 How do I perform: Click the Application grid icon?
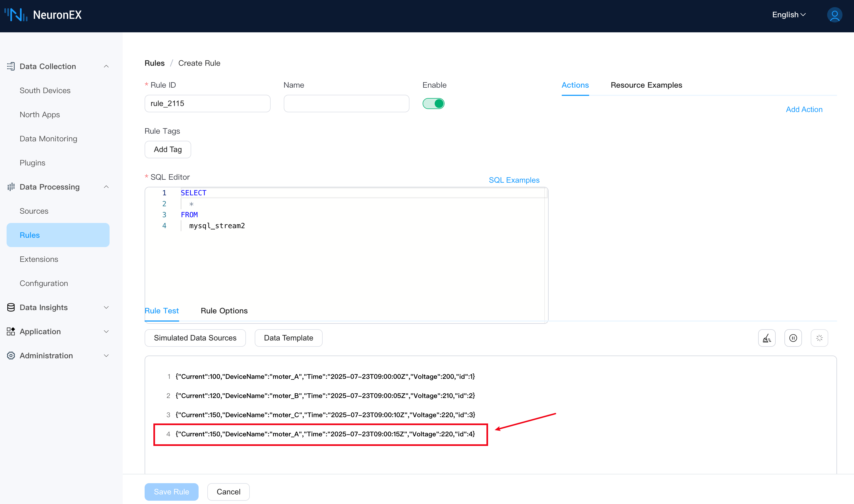click(11, 331)
